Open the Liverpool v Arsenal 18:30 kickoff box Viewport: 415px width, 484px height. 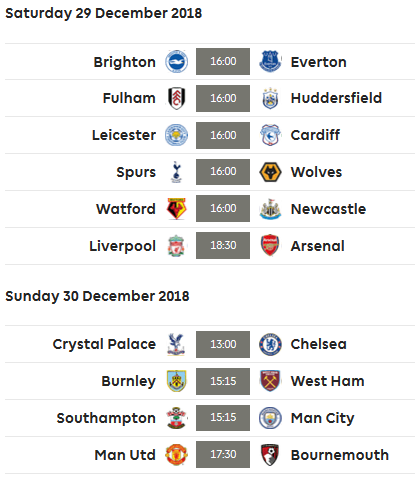coord(223,245)
